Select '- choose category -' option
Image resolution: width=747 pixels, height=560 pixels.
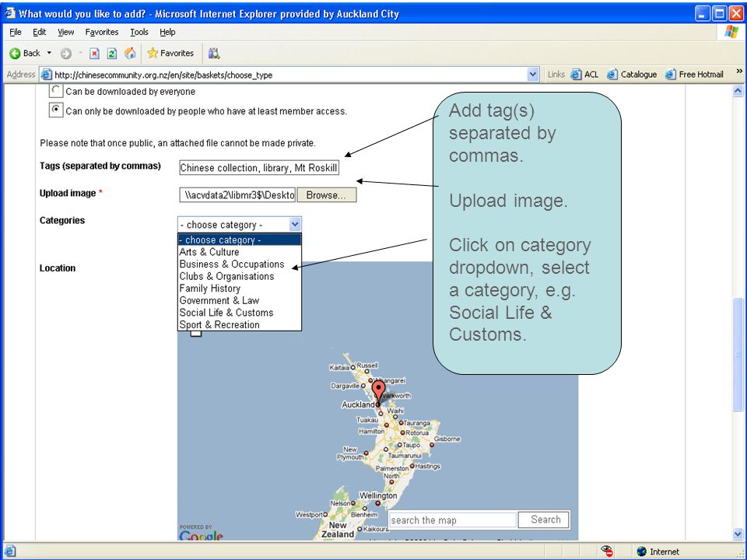(x=240, y=240)
